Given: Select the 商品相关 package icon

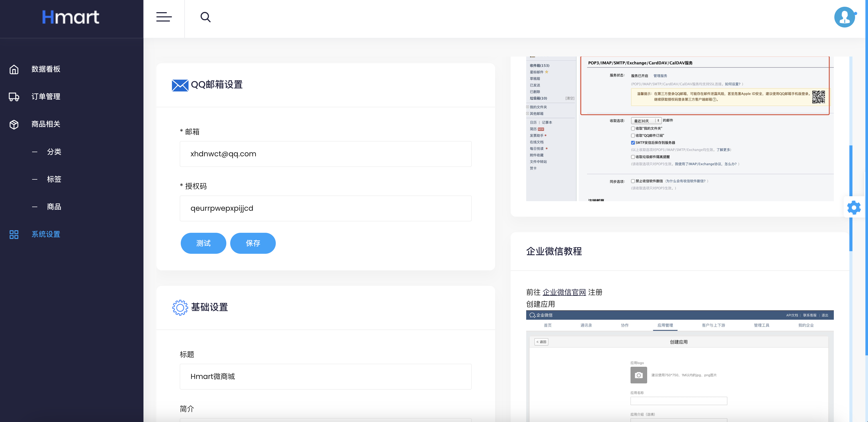Looking at the screenshot, I should coord(14,124).
